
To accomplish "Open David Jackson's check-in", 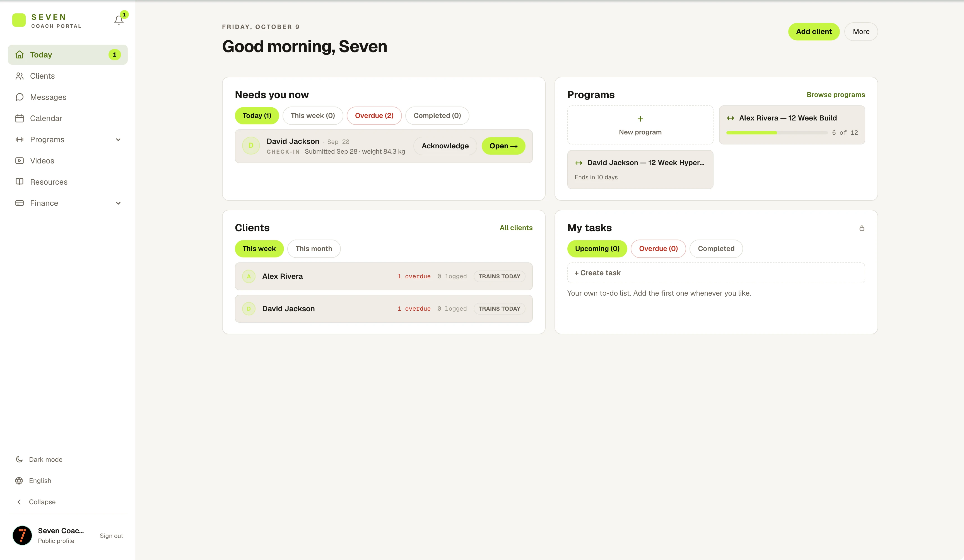I will [503, 146].
